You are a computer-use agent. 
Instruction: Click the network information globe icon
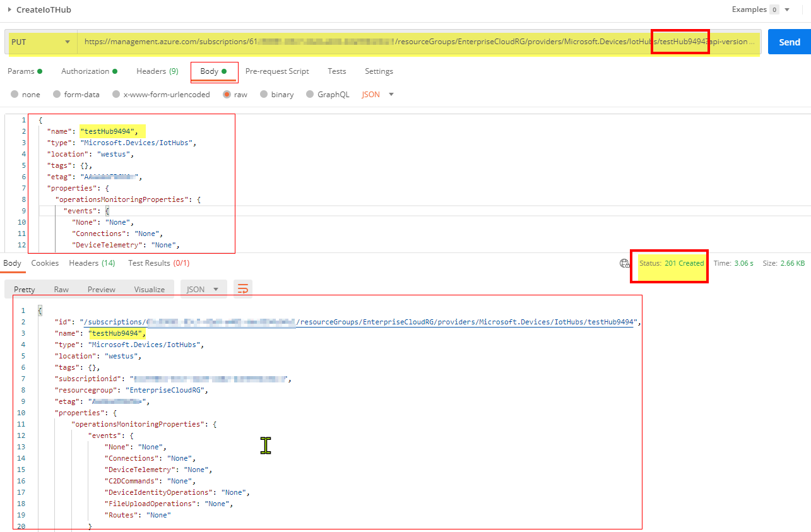pyautogui.click(x=624, y=264)
